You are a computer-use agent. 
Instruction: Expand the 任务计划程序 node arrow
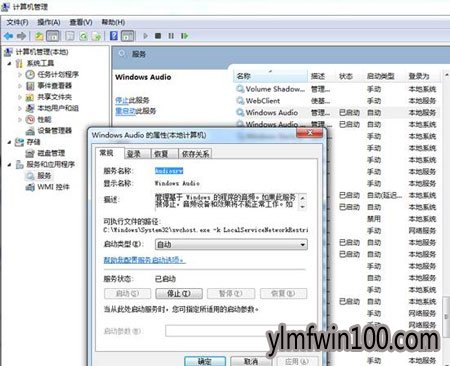20,75
